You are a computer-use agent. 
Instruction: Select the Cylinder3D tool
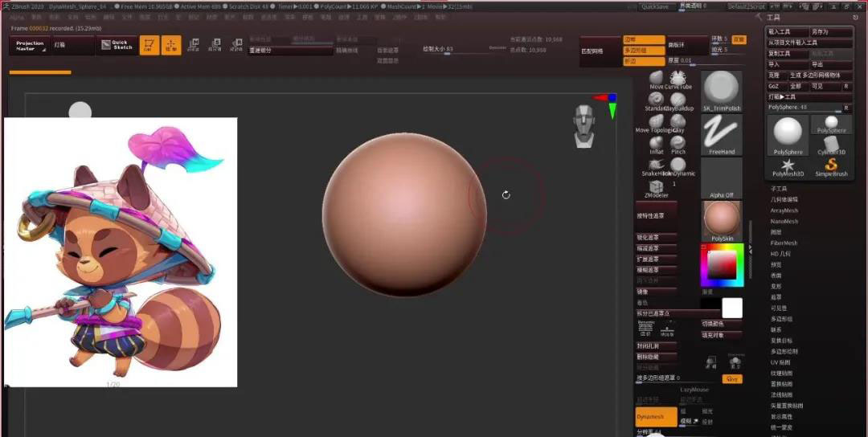pyautogui.click(x=832, y=145)
